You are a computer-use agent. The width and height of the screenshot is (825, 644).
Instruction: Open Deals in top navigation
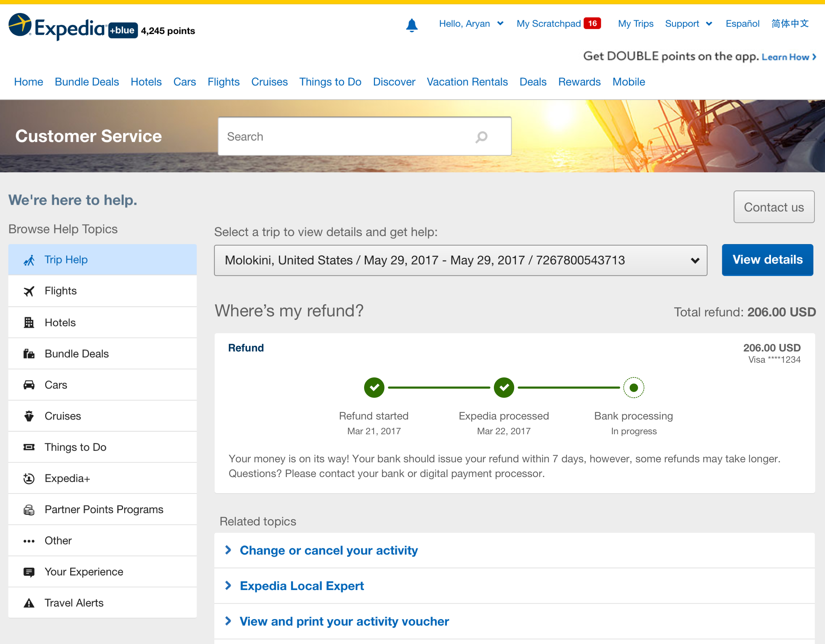[x=533, y=82]
